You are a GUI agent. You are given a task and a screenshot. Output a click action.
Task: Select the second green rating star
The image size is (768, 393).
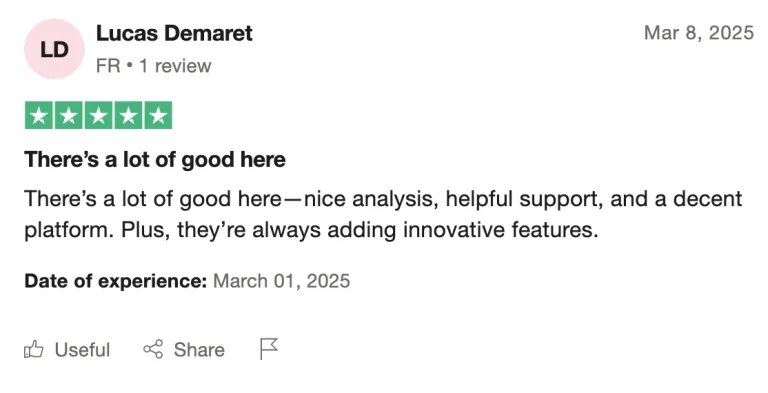pos(69,116)
